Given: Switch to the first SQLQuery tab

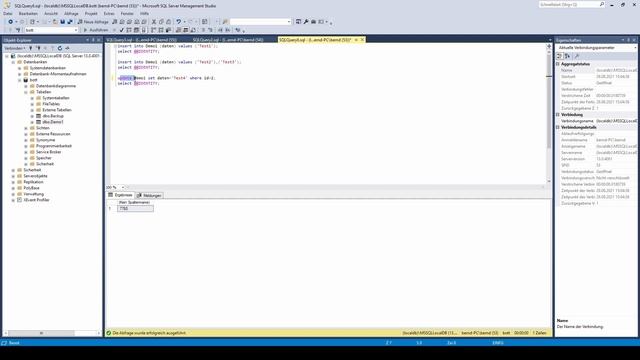Looking at the screenshot, I should pyautogui.click(x=141, y=40).
